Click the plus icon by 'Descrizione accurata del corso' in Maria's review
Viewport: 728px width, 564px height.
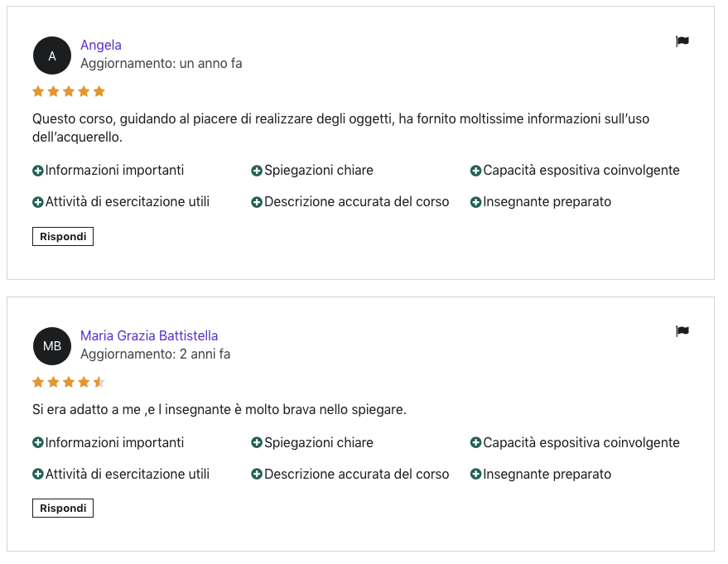tap(257, 474)
